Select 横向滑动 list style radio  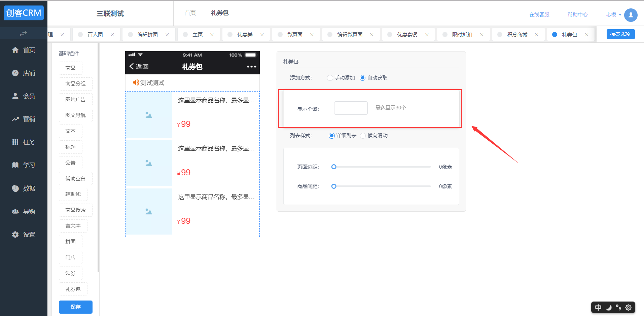(x=363, y=136)
